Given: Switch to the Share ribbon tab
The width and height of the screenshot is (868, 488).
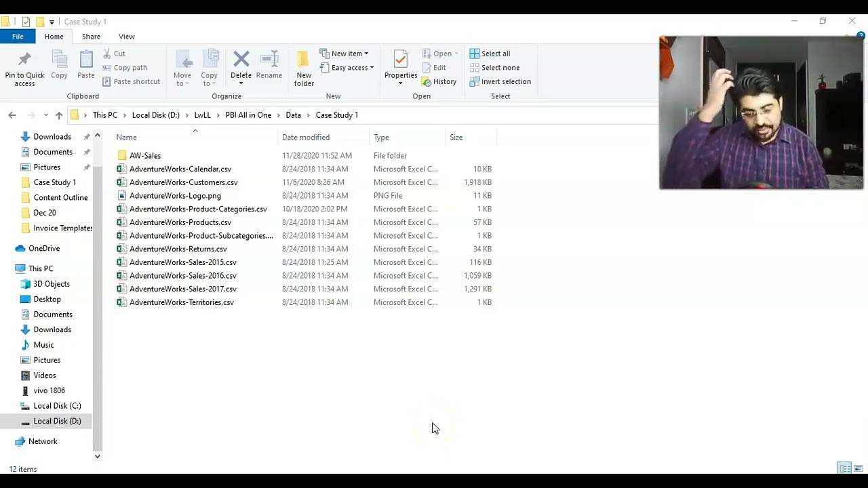Looking at the screenshot, I should coord(91,37).
